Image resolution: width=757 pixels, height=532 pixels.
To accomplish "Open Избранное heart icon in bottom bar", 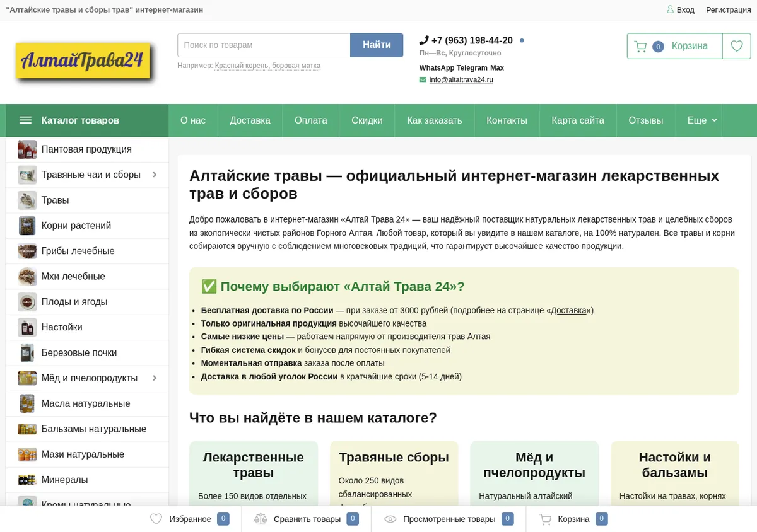I will 156,519.
